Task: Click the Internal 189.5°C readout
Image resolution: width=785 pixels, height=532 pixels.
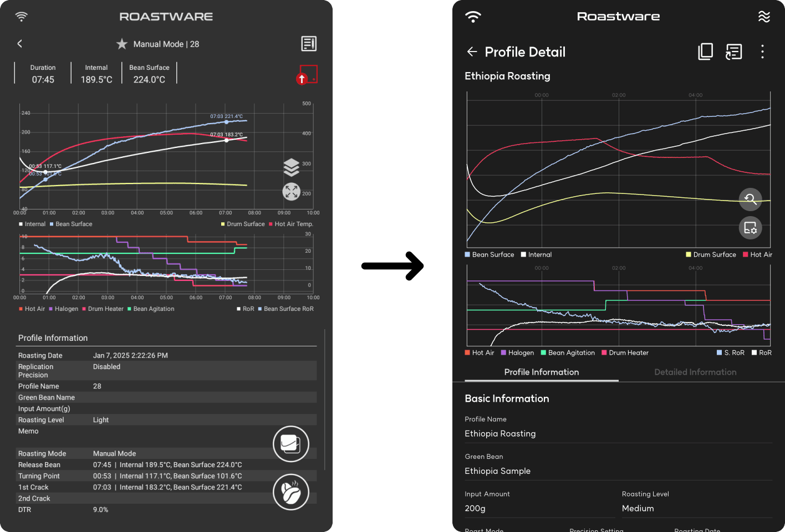Action: tap(96, 74)
